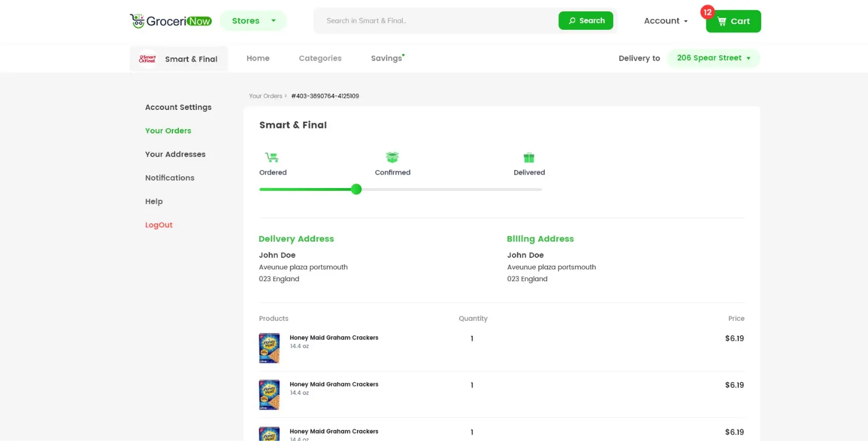This screenshot has width=868, height=441.
Task: Click the Billing Address heading
Action: click(540, 239)
